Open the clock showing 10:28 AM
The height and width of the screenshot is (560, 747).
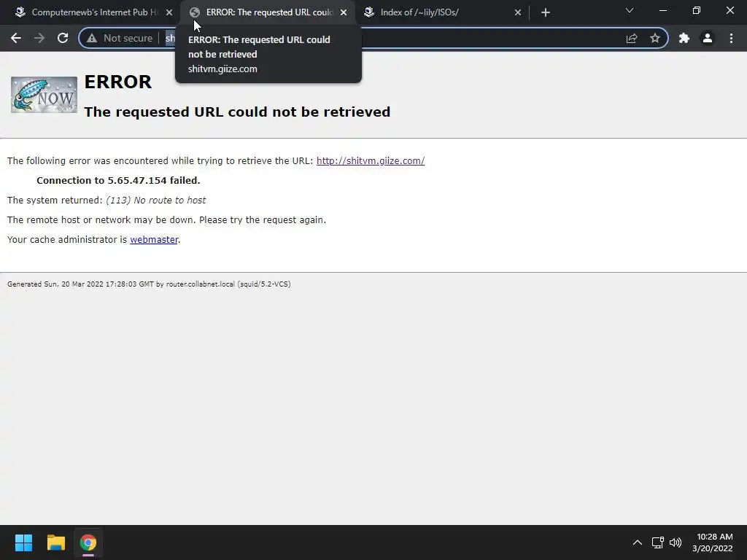pos(713,542)
